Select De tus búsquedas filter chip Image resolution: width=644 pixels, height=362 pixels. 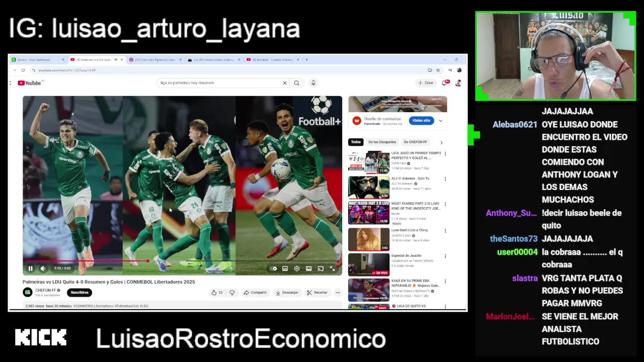[382, 142]
